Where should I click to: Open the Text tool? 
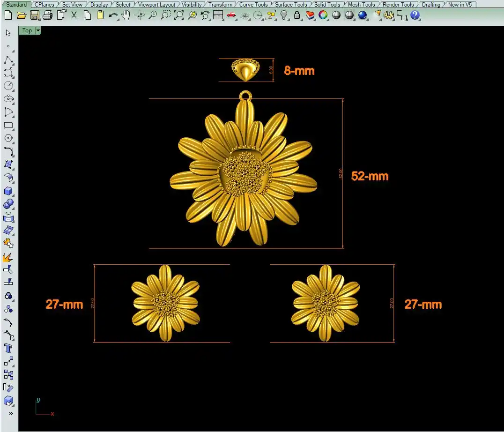(x=8, y=348)
